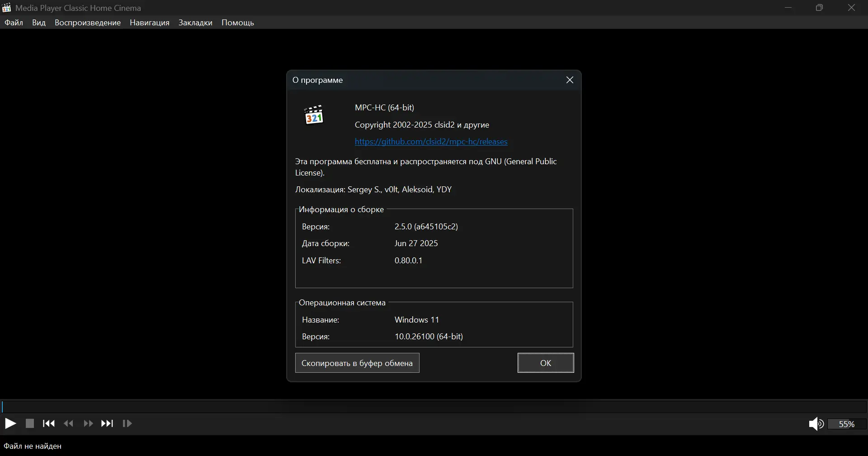The image size is (868, 456).
Task: Click the MPC-HC app icon in title bar
Action: [6, 8]
